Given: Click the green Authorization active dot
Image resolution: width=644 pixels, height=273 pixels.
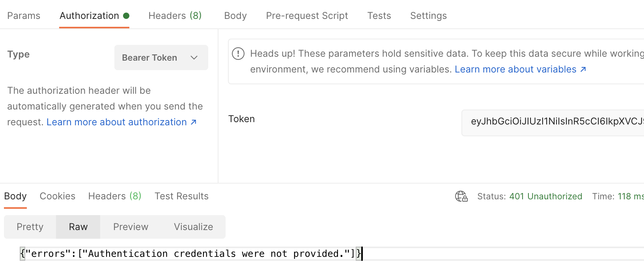Looking at the screenshot, I should (x=126, y=16).
